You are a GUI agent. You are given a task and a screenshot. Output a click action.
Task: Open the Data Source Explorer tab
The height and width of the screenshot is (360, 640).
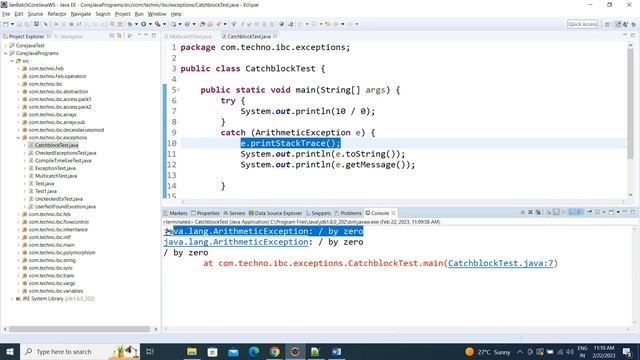[x=276, y=213]
